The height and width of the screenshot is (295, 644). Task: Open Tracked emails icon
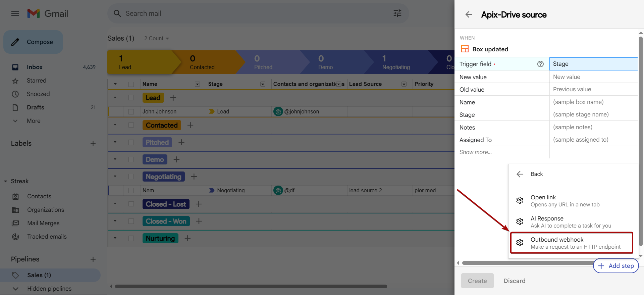click(15, 237)
